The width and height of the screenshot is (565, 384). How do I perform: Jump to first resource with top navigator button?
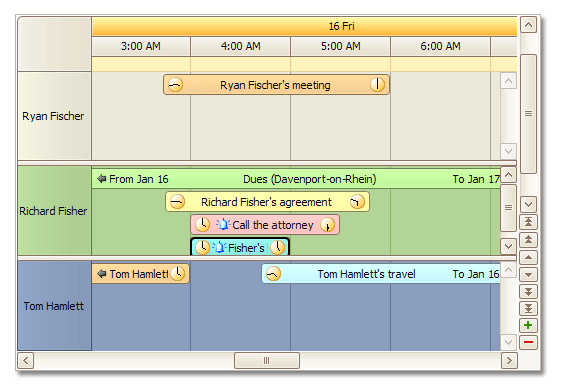coord(528,222)
